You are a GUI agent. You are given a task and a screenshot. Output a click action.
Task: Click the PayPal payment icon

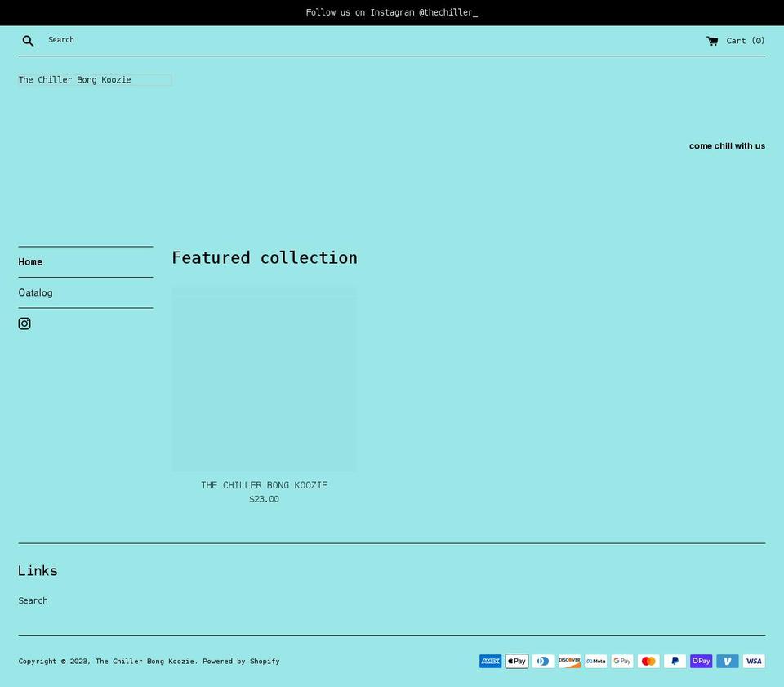pos(675,661)
